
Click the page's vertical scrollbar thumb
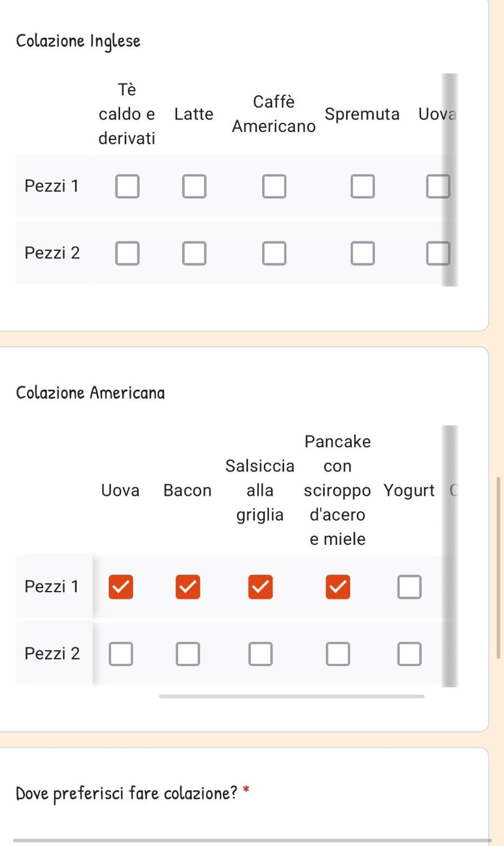(498, 568)
